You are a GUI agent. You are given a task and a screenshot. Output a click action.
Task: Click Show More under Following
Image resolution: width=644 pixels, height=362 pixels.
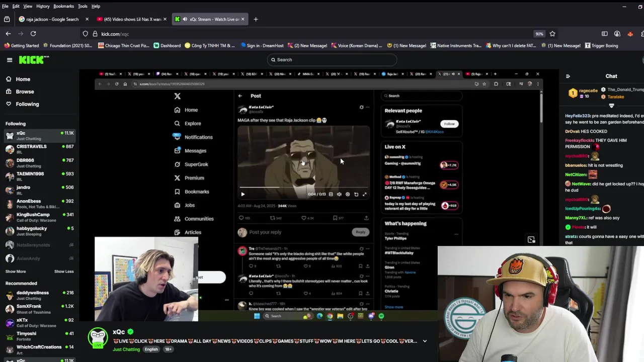tap(16, 271)
